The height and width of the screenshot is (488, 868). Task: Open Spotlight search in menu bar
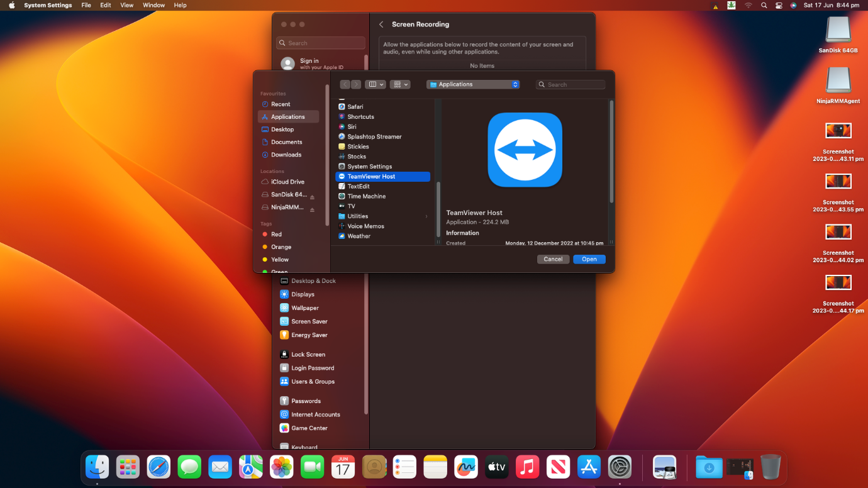pyautogui.click(x=764, y=5)
